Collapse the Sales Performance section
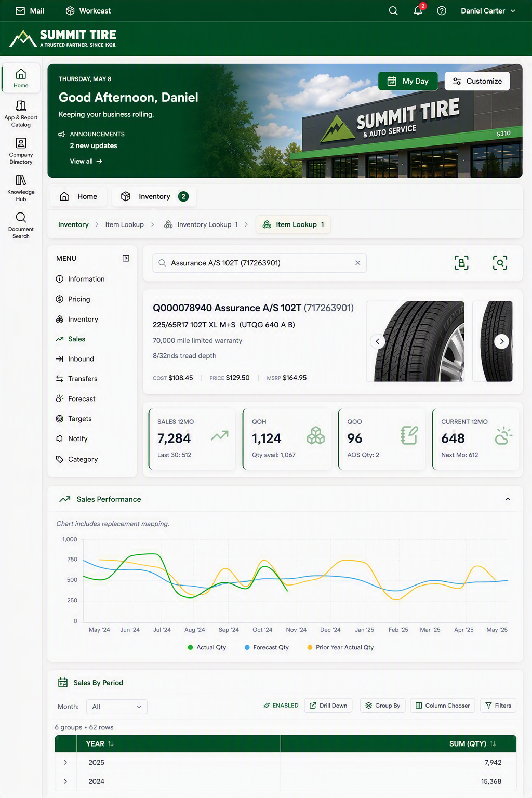This screenshot has width=532, height=798. (x=508, y=499)
